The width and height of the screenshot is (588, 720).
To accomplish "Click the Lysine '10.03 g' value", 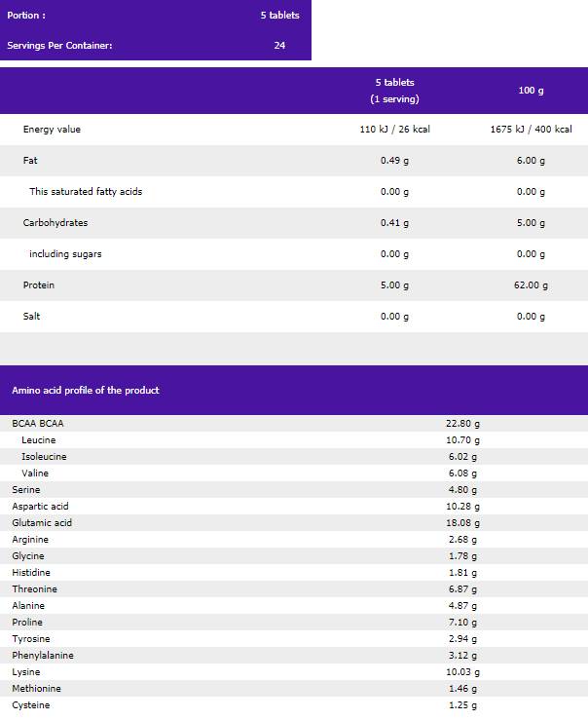I will pos(462,672).
